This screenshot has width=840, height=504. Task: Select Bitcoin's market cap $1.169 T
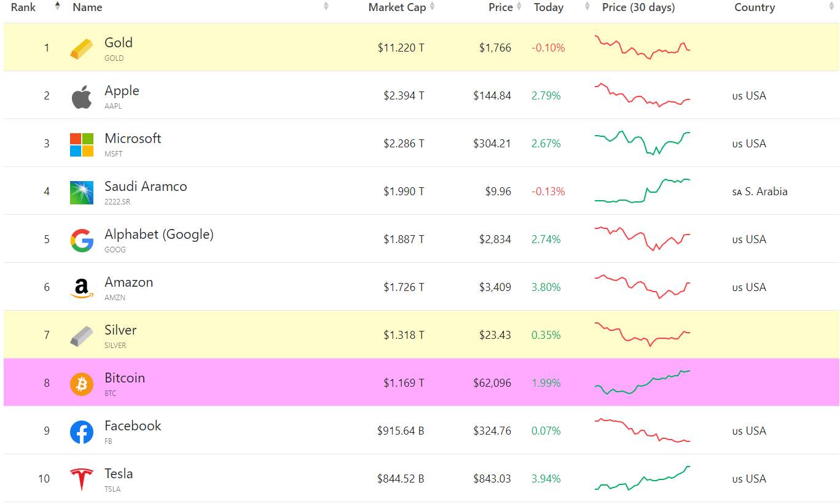[x=404, y=383]
